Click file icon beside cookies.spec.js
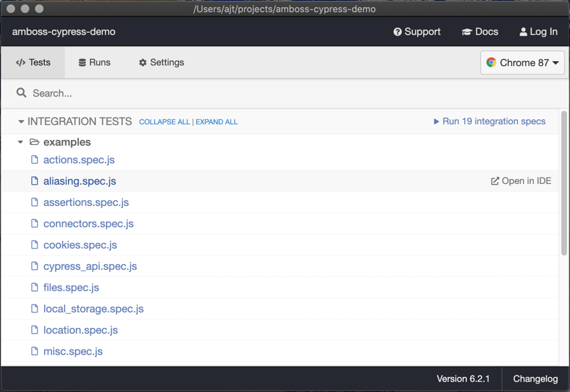 (35, 244)
